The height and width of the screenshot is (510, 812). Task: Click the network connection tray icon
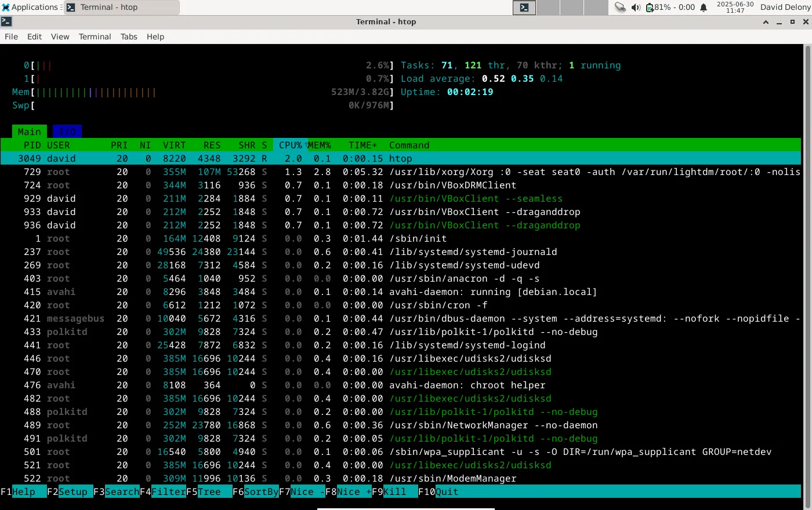[x=620, y=8]
